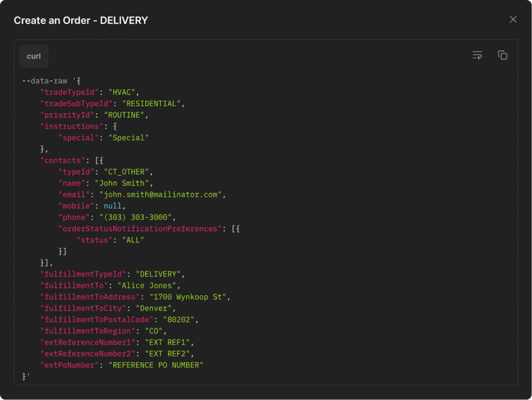The height and width of the screenshot is (400, 532).
Task: Click the null mobile value
Action: point(113,206)
